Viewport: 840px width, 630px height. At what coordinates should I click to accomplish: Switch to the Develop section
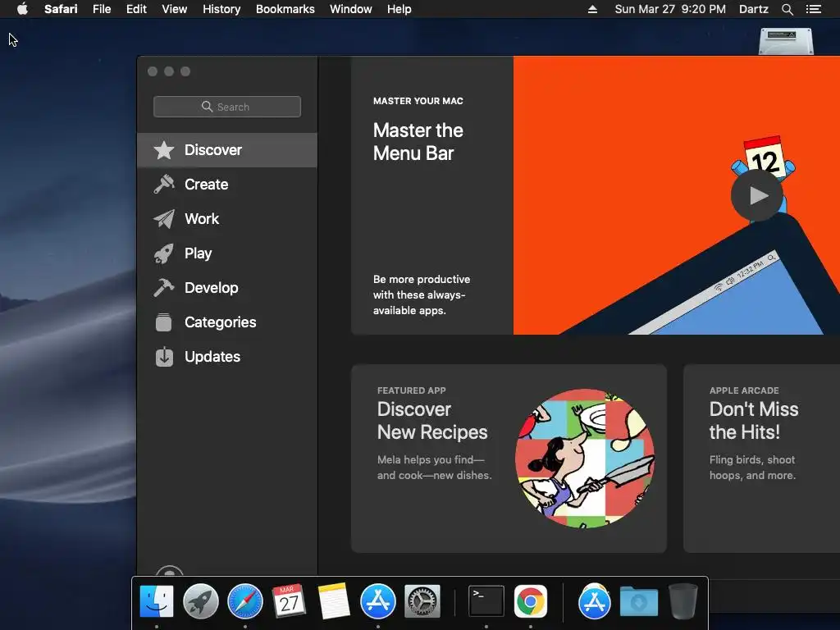click(227, 288)
